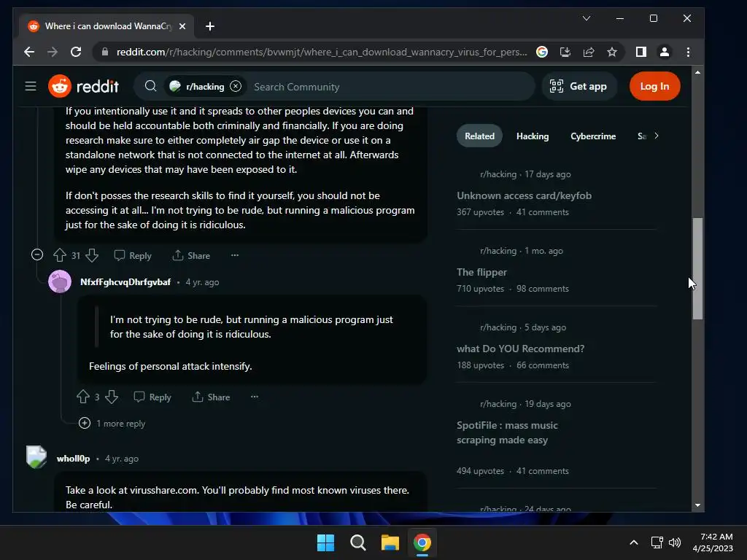Switch to the Hacking tab
This screenshot has height=560, width=747.
pos(533,136)
